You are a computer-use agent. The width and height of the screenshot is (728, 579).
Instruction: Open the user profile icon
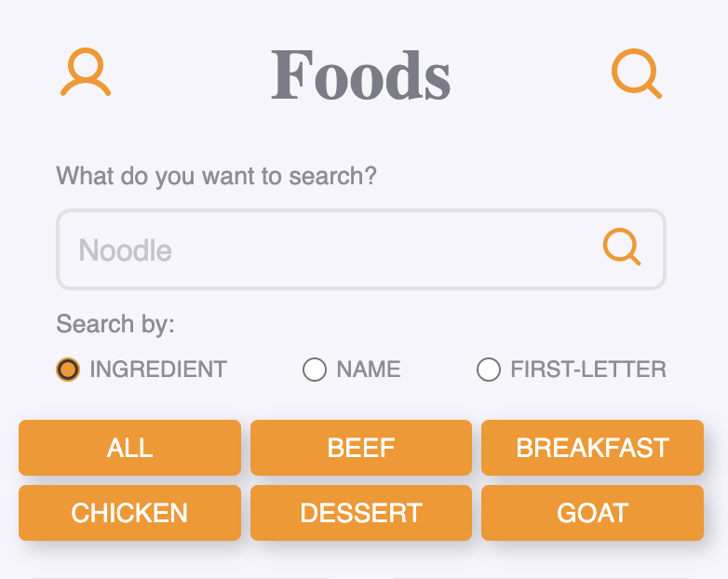click(86, 73)
